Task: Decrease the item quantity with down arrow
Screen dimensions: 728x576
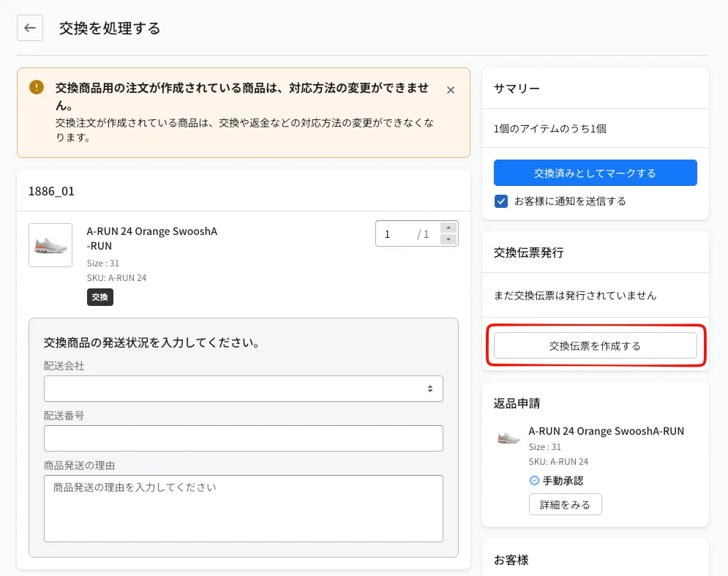Action: [x=449, y=239]
